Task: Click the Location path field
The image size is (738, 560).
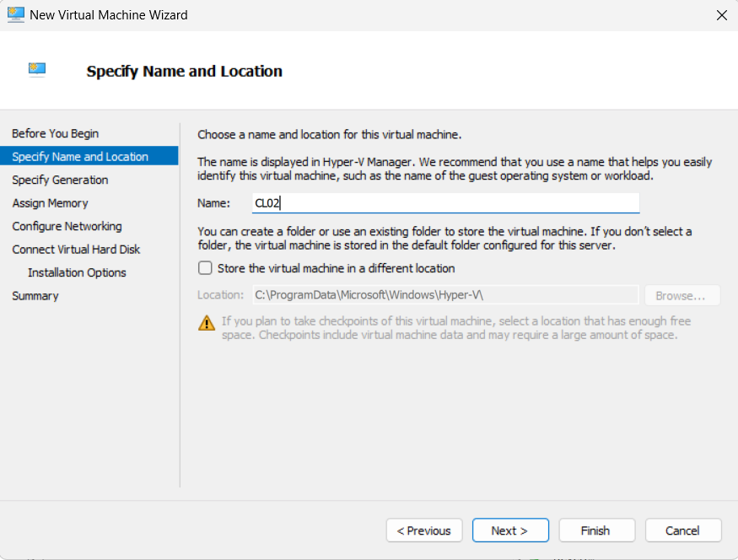Action: 444,295
